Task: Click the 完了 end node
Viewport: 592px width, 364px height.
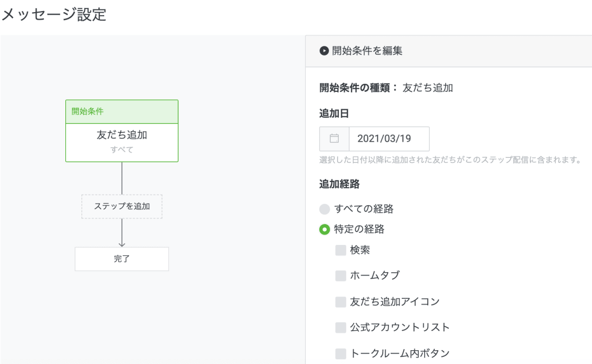Action: point(121,259)
